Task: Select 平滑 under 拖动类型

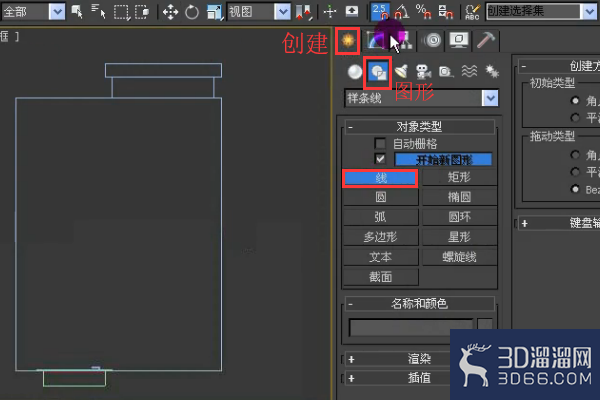Action: tap(575, 171)
